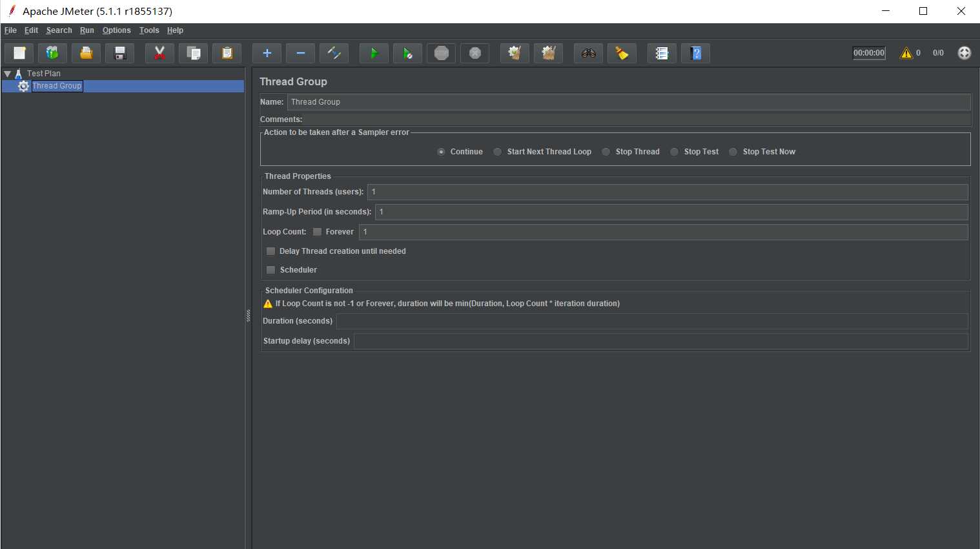Click the remote engine globe icon
Image resolution: width=980 pixels, height=549 pixels.
[965, 53]
